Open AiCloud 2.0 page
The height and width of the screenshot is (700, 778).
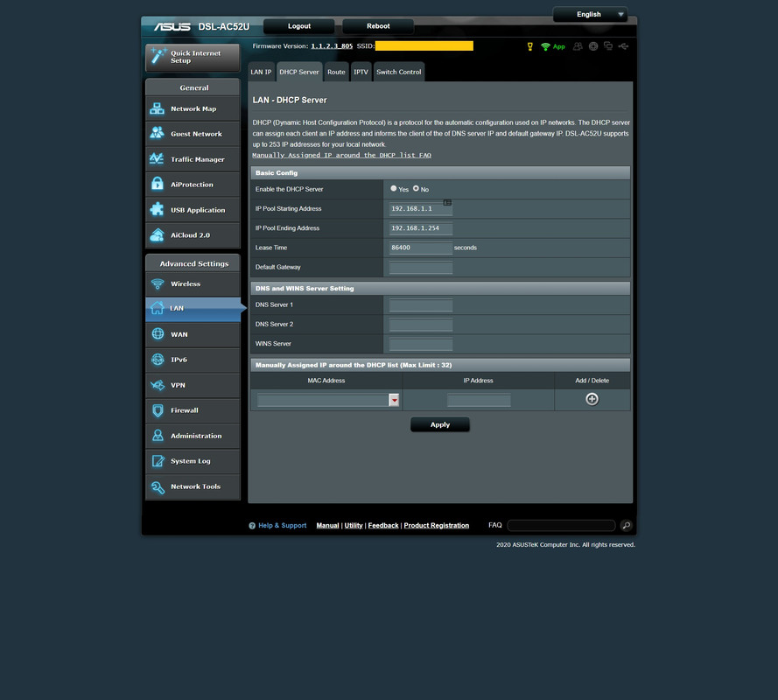(x=193, y=235)
